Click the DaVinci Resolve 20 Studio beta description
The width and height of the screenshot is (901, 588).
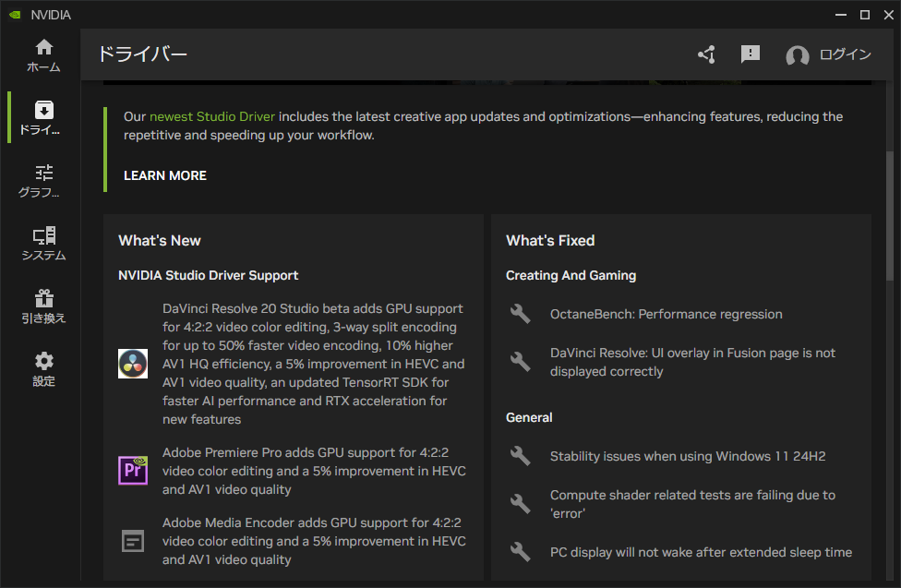(314, 364)
